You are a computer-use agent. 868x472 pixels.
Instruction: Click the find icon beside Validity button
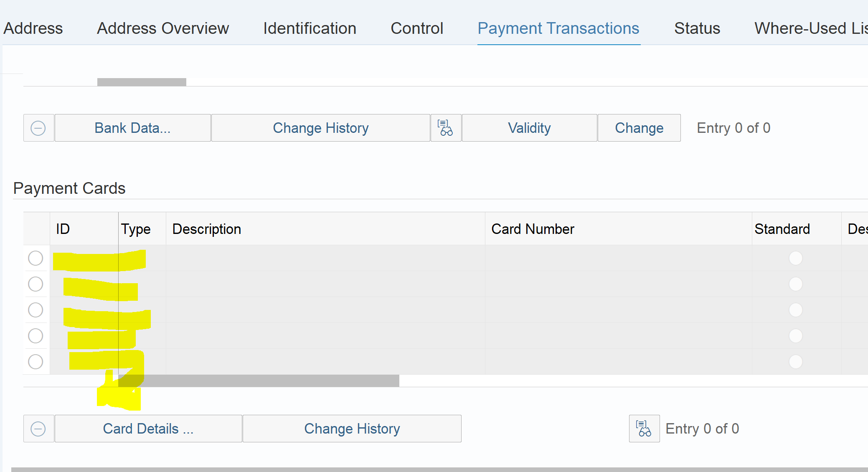pyautogui.click(x=446, y=128)
